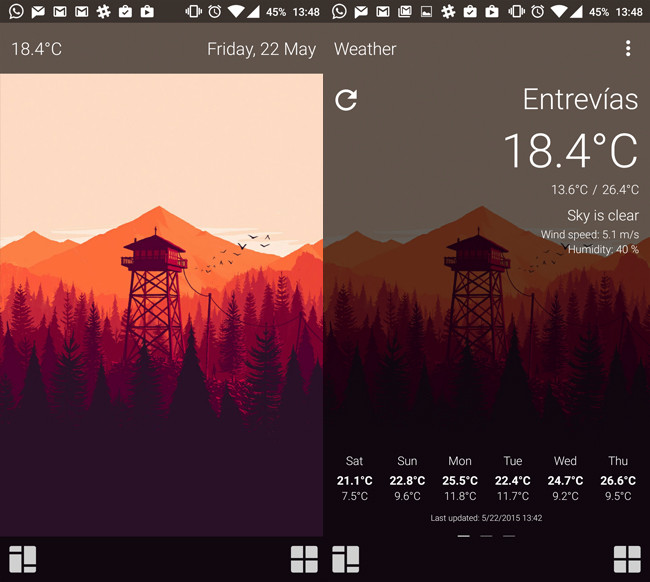This screenshot has width=650, height=582.
Task: Tap the large 18.4°C current temperature
Action: point(571,150)
